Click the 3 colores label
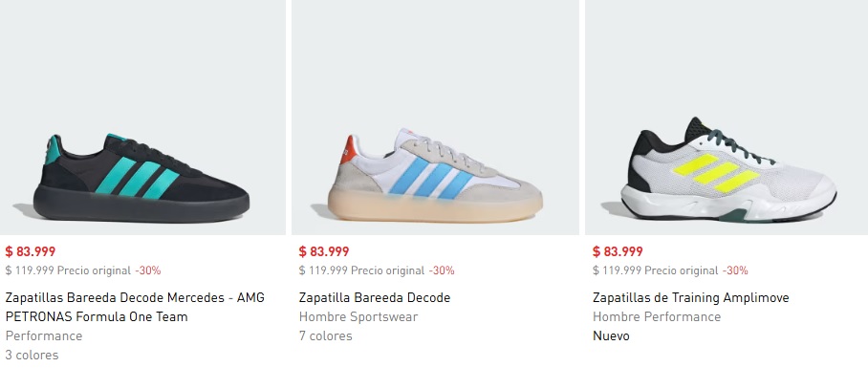Viewport: 868px width, 389px height. pyautogui.click(x=33, y=356)
